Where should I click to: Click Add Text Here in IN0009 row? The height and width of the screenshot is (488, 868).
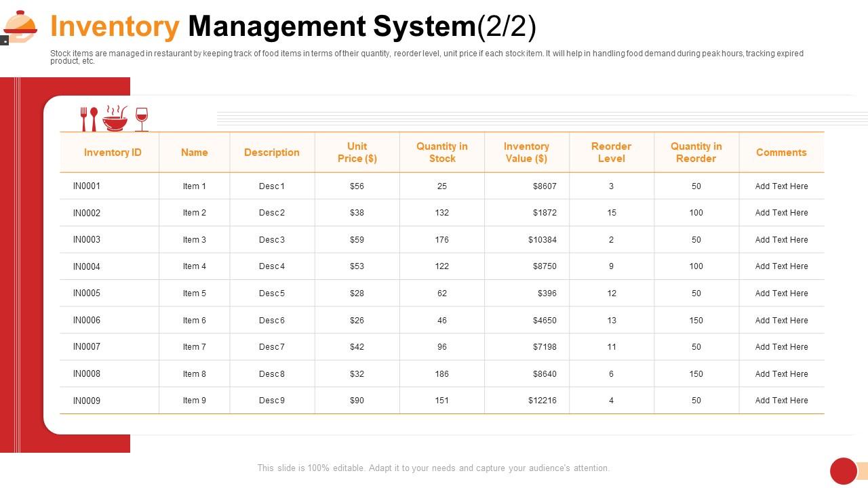pyautogui.click(x=781, y=401)
